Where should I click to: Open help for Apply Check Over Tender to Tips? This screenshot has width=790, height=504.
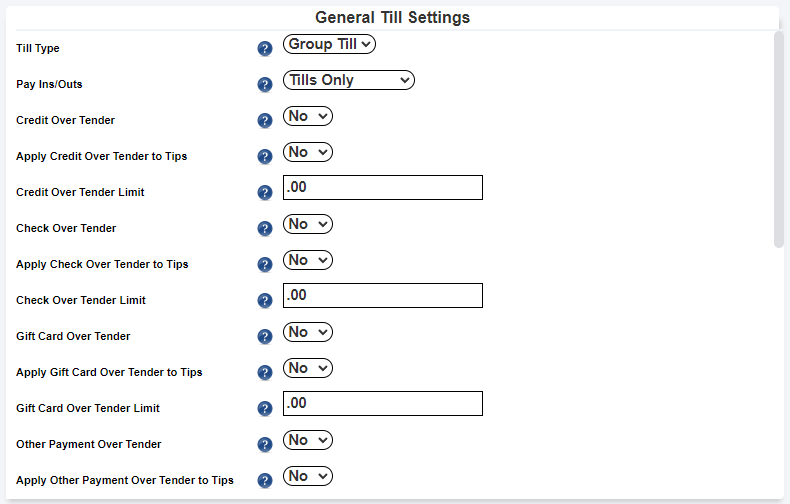pyautogui.click(x=265, y=265)
